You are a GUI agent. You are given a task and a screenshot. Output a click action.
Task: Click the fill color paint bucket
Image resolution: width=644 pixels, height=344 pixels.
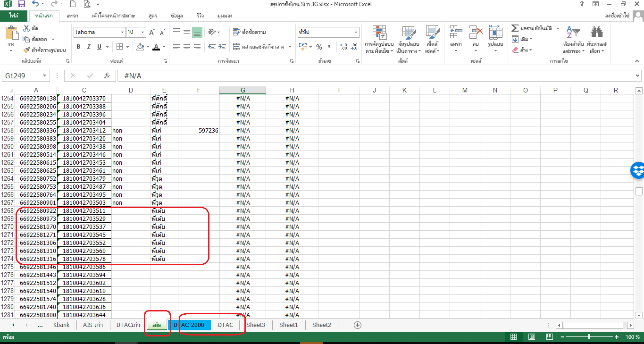coord(140,47)
